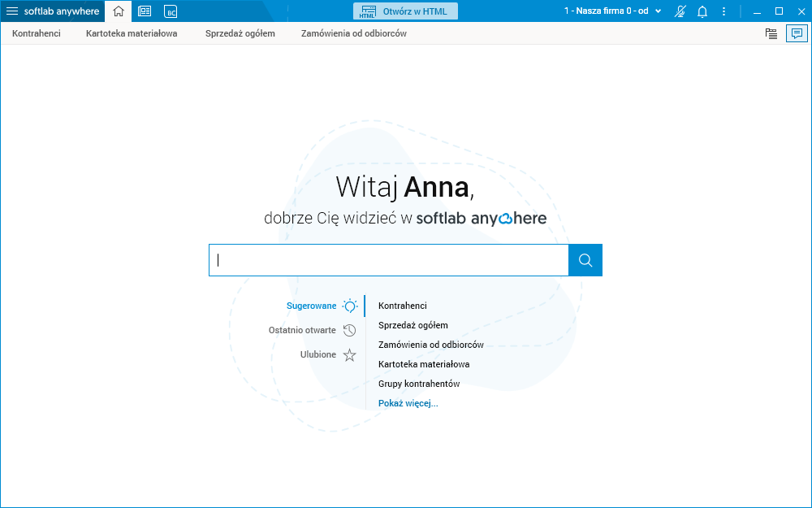Open Sprzedaż ogółem in the top shortcut bar
The image size is (812, 508).
[x=240, y=33]
